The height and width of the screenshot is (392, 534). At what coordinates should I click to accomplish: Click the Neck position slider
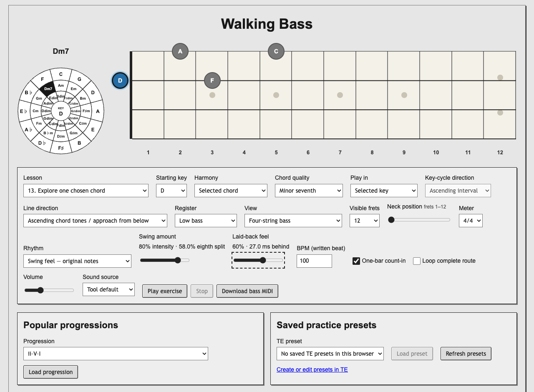point(419,220)
